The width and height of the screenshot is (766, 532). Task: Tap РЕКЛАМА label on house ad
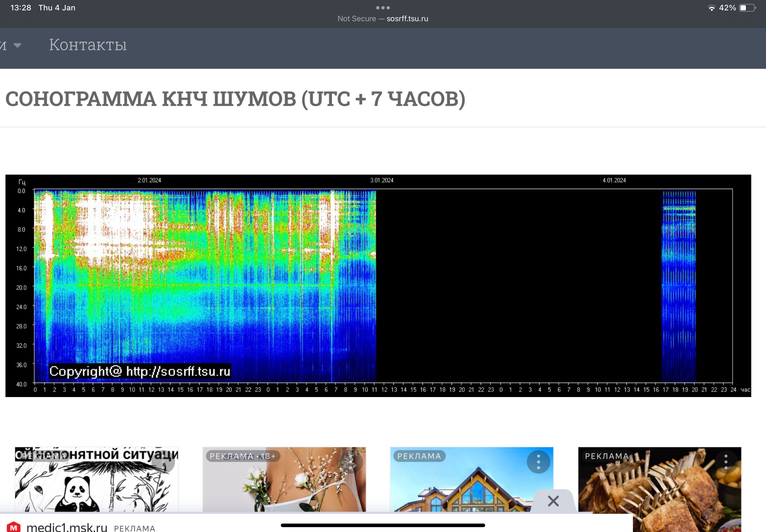click(419, 456)
